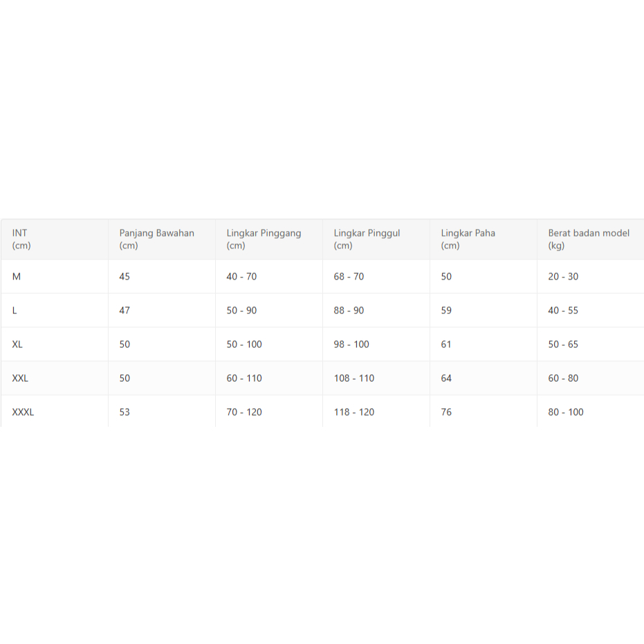Select the Lingkar Paha column header

tap(468, 239)
